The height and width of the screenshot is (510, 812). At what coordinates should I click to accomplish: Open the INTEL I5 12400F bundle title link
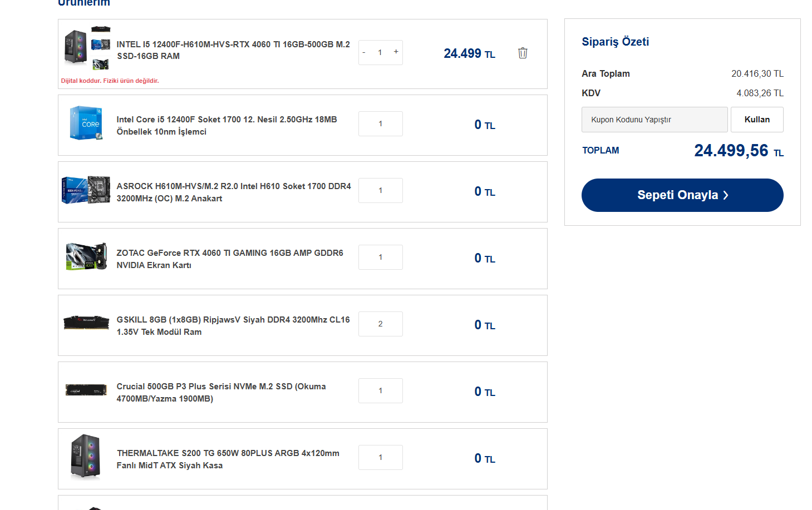click(233, 50)
